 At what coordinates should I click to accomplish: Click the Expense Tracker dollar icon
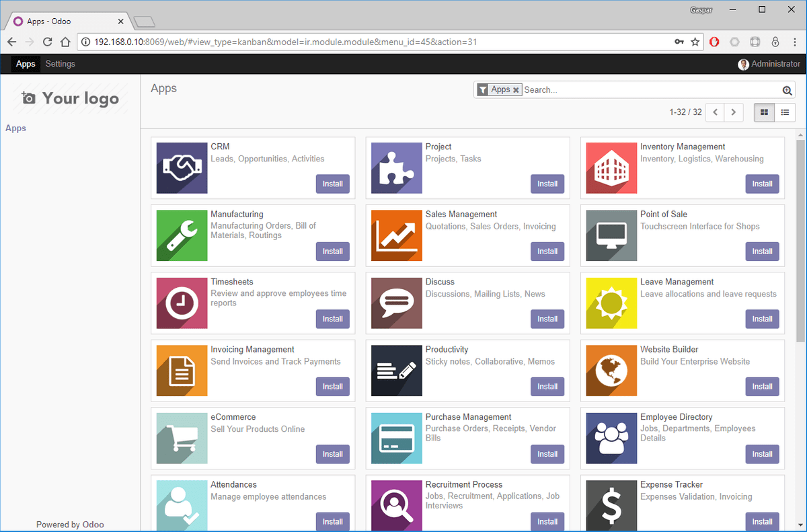pos(611,506)
